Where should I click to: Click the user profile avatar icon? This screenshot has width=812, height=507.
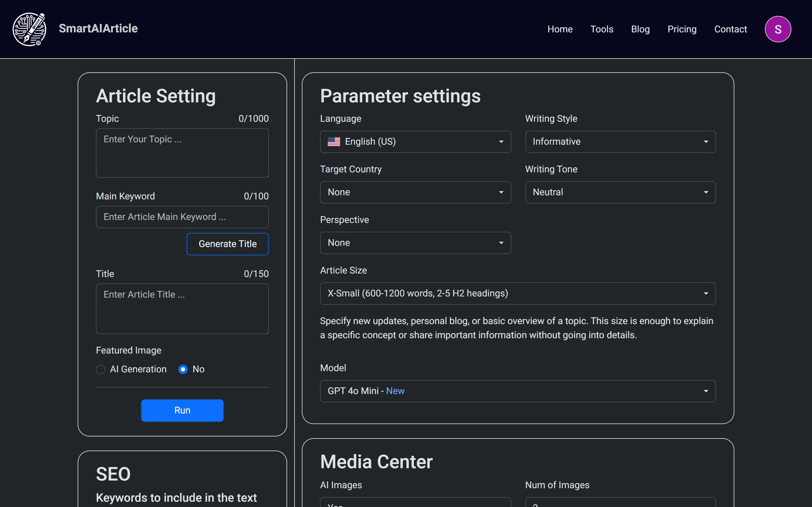779,29
